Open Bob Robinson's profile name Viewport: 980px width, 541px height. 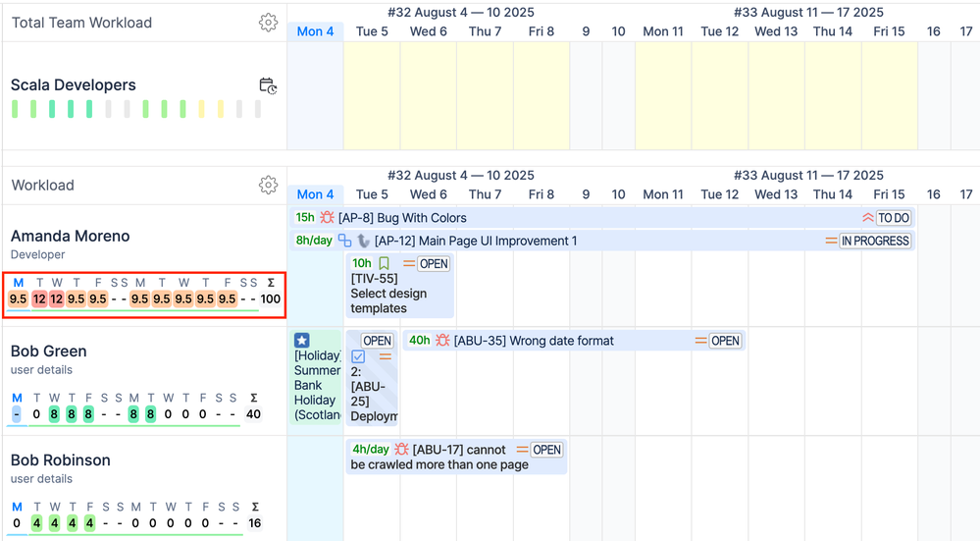click(x=61, y=460)
